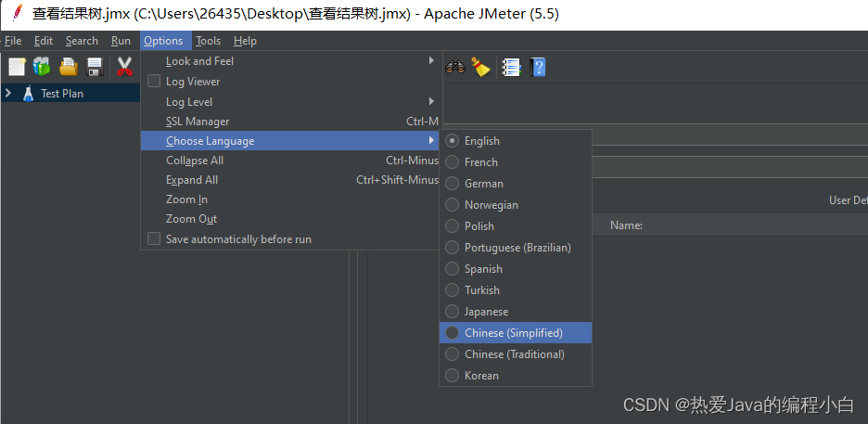Expand the Test Plan tree node
This screenshot has height=424, width=868.
(x=8, y=94)
